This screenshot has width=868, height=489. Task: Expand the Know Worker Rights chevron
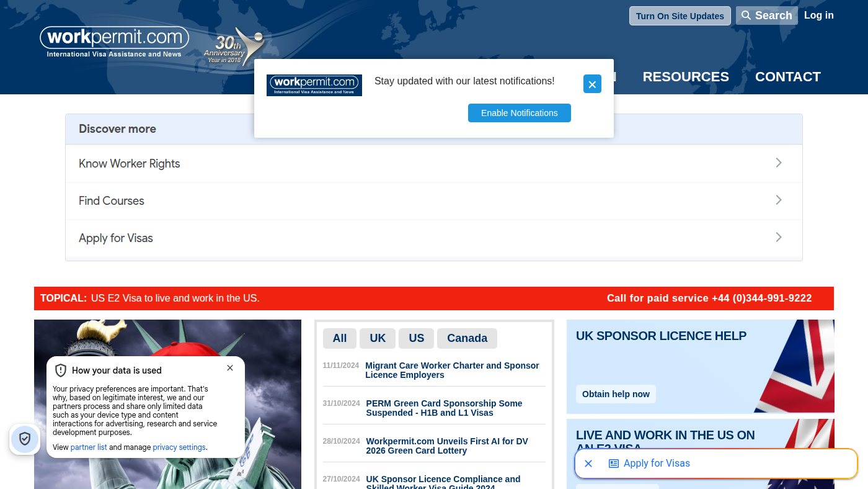(x=779, y=163)
